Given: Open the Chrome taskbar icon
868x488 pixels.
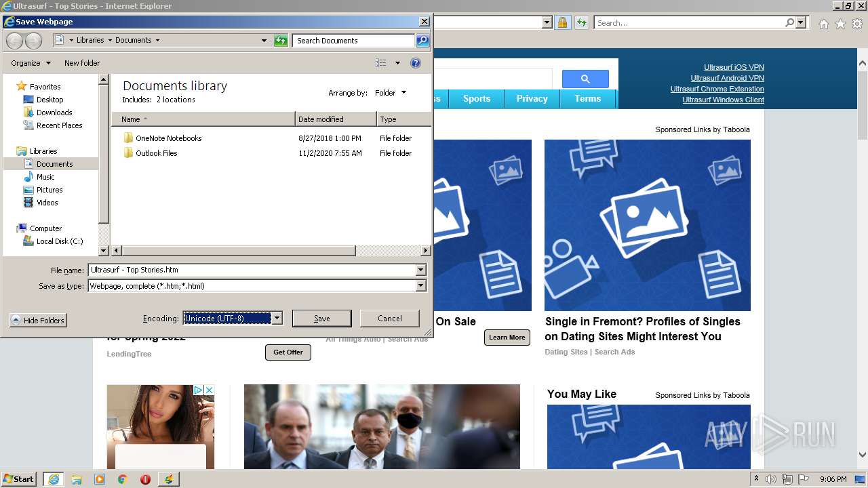Looking at the screenshot, I should coord(123,479).
